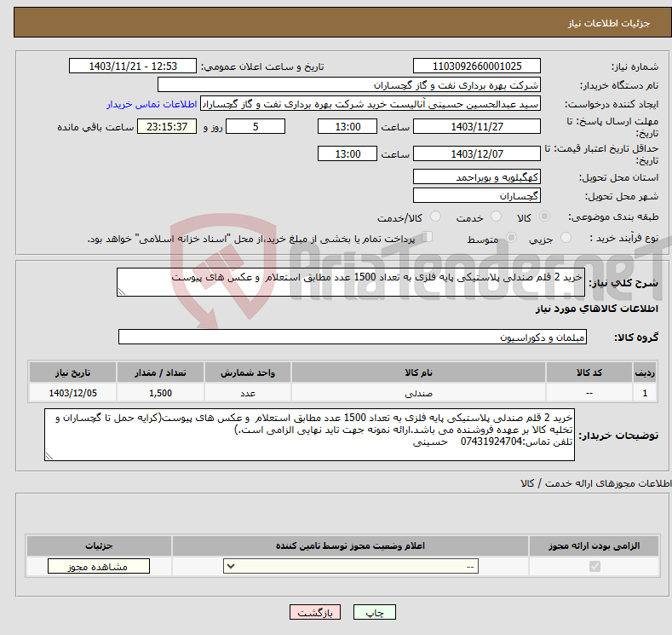Screen dimensions: 672x635
Task: Click the need number field 1103092660001025
Action: click(x=477, y=66)
